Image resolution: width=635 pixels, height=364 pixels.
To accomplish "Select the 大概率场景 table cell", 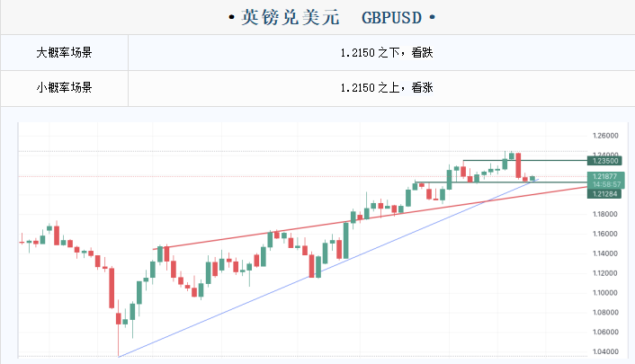I will (65, 53).
